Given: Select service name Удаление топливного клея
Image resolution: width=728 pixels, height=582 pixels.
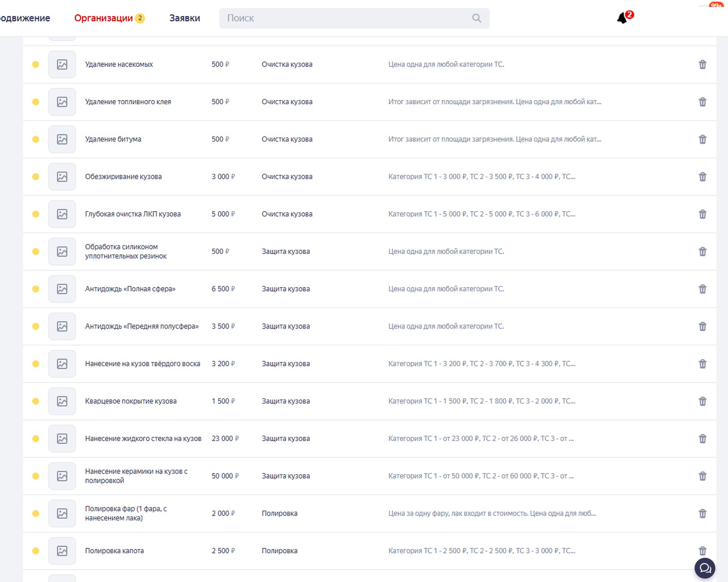Looking at the screenshot, I should click(128, 102).
